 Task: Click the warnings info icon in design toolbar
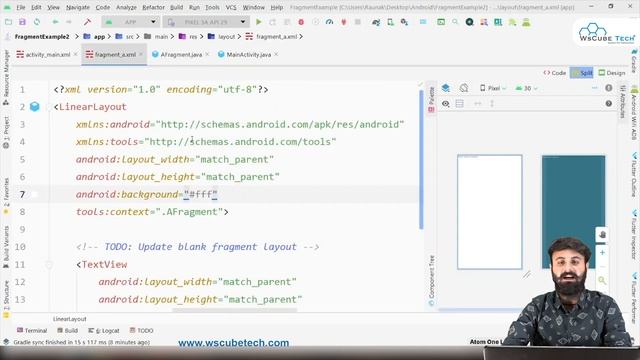(x=609, y=88)
